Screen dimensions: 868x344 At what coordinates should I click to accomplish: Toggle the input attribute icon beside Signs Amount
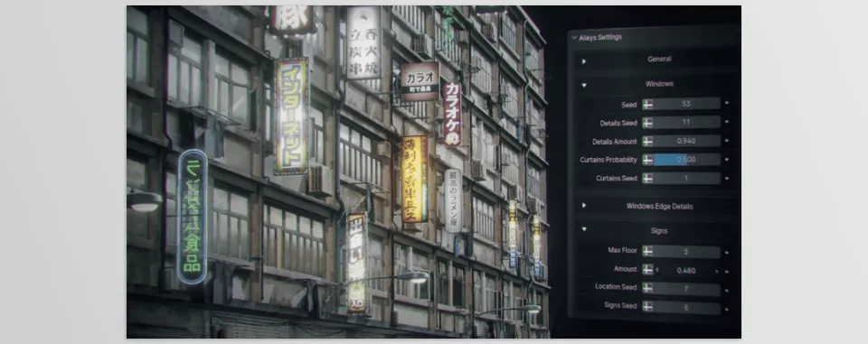click(x=647, y=270)
